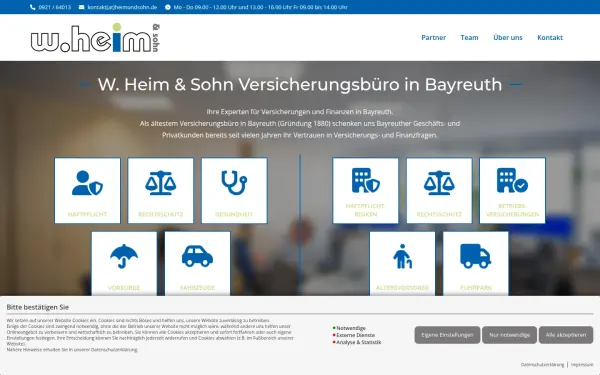The image size is (600, 375).
Task: Click the Notwendige cookie category label
Action: click(x=351, y=328)
